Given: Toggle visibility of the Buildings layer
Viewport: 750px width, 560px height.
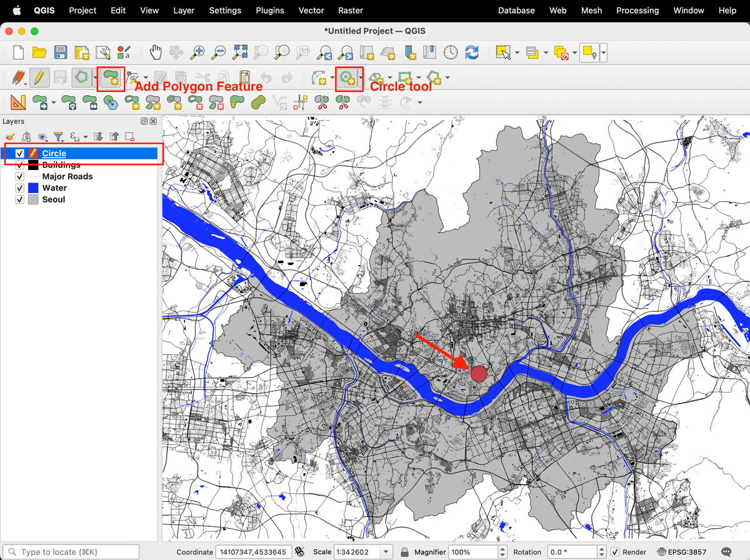Looking at the screenshot, I should [x=20, y=165].
